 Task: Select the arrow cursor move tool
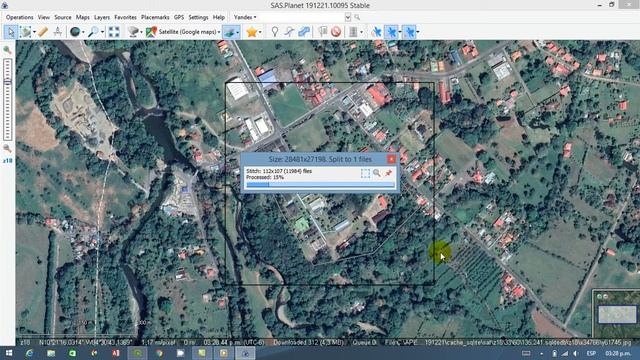coord(11,31)
